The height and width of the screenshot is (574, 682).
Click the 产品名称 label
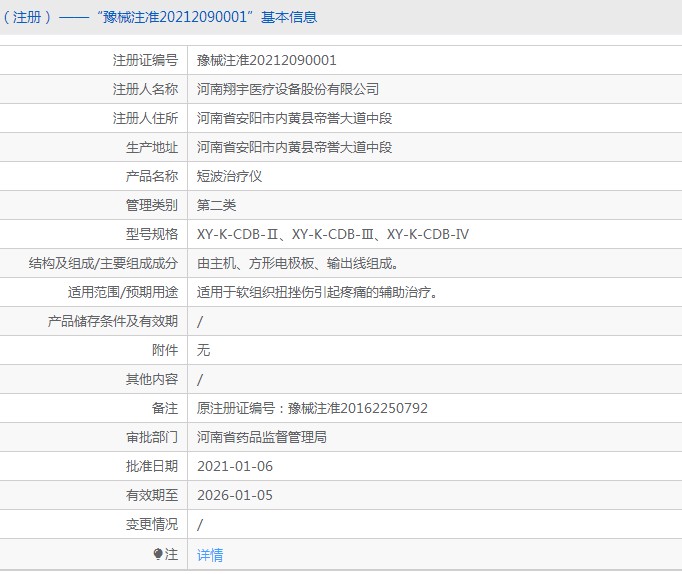152,176
